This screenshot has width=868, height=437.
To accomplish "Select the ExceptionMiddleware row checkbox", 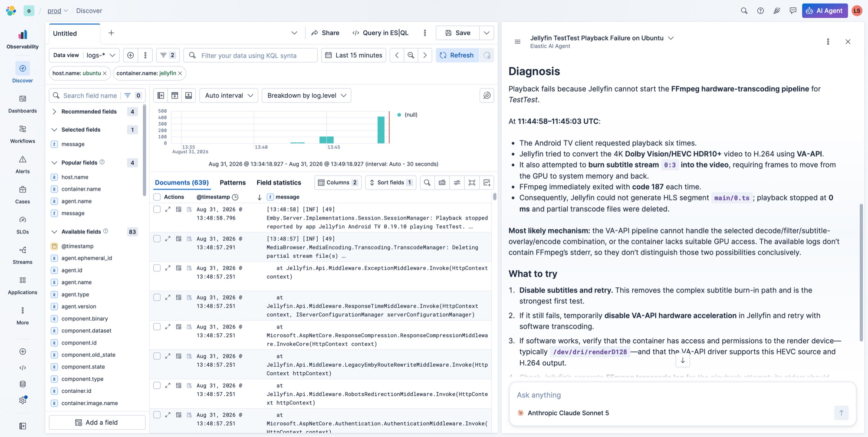I will point(157,268).
